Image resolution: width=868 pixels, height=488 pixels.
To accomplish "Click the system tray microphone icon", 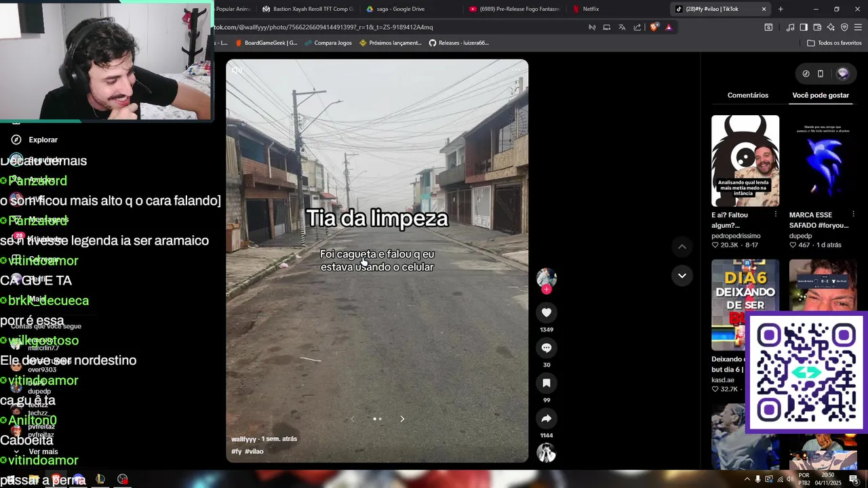I will pyautogui.click(x=758, y=479).
